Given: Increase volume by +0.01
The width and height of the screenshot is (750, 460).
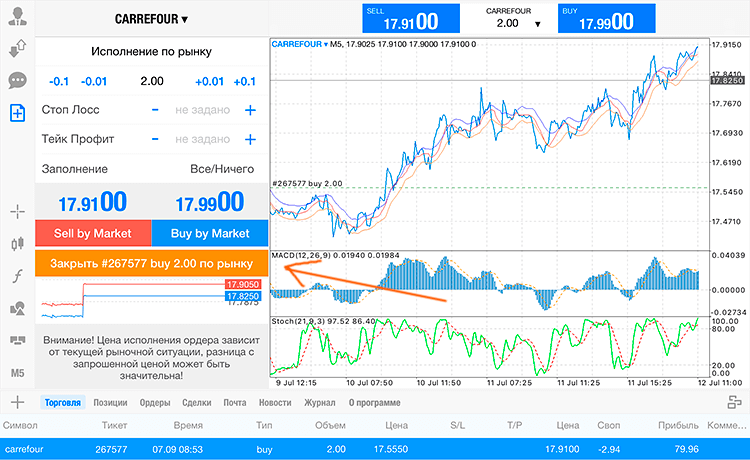Looking at the screenshot, I should 209,82.
